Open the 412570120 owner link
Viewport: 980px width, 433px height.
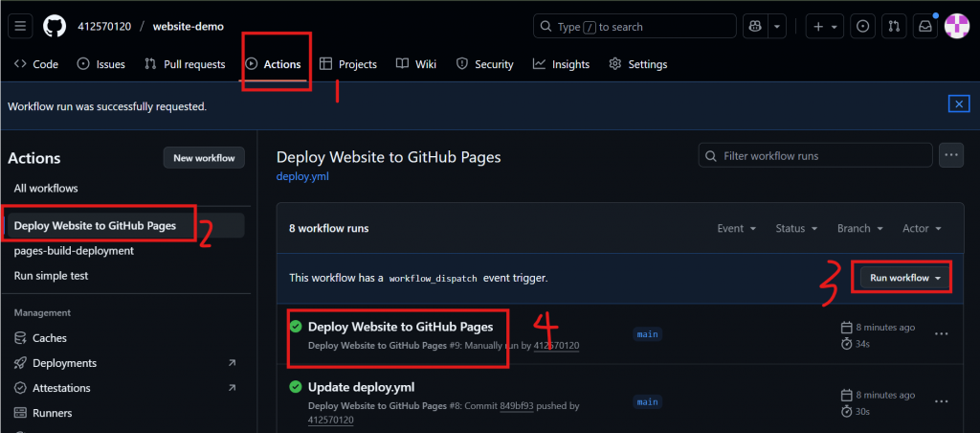click(104, 26)
